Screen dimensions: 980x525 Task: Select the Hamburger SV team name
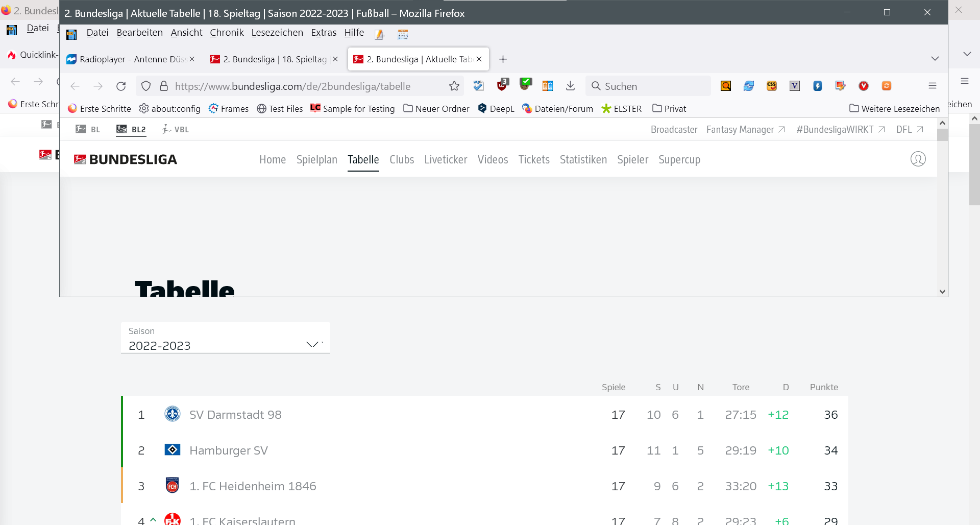coord(229,450)
